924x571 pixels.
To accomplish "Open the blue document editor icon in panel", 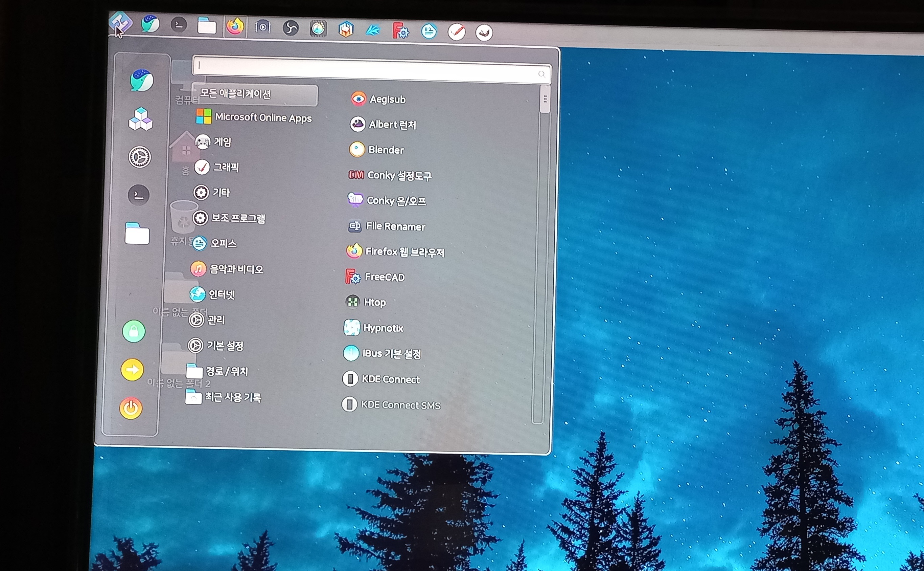I will [429, 31].
